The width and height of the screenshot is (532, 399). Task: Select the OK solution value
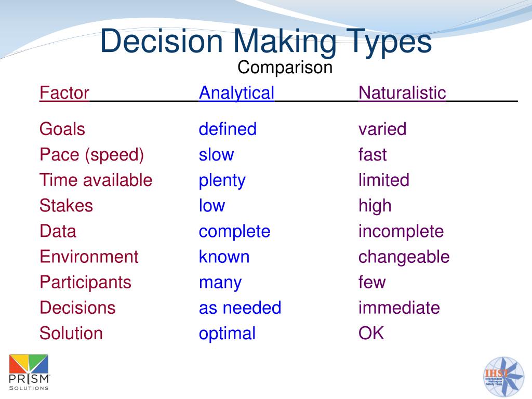(371, 333)
